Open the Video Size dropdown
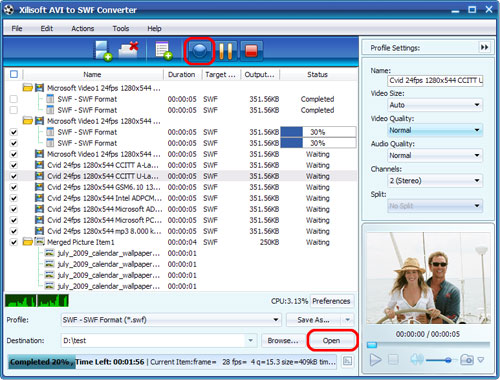 pos(435,105)
